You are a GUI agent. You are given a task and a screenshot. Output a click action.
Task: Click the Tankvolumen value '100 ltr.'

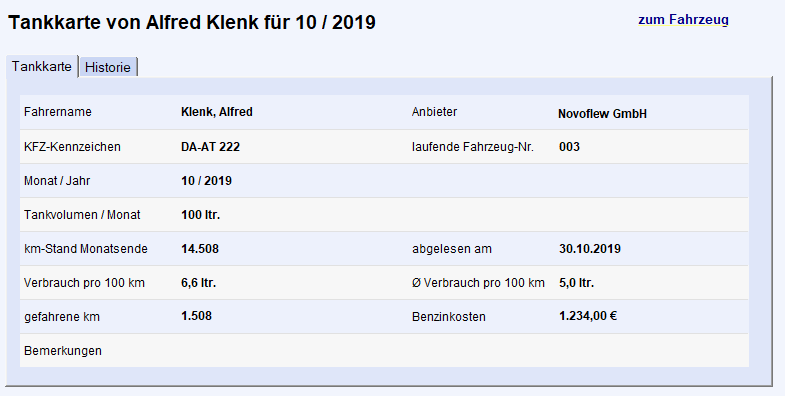(x=200, y=215)
